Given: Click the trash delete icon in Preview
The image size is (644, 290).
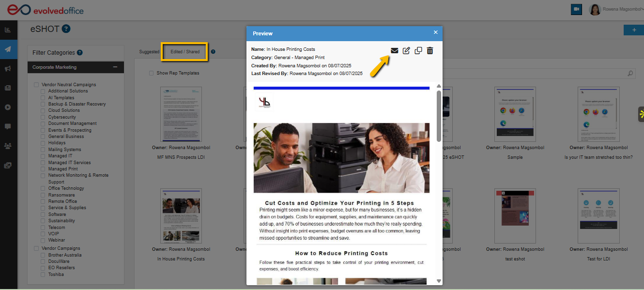Looking at the screenshot, I should click(430, 50).
